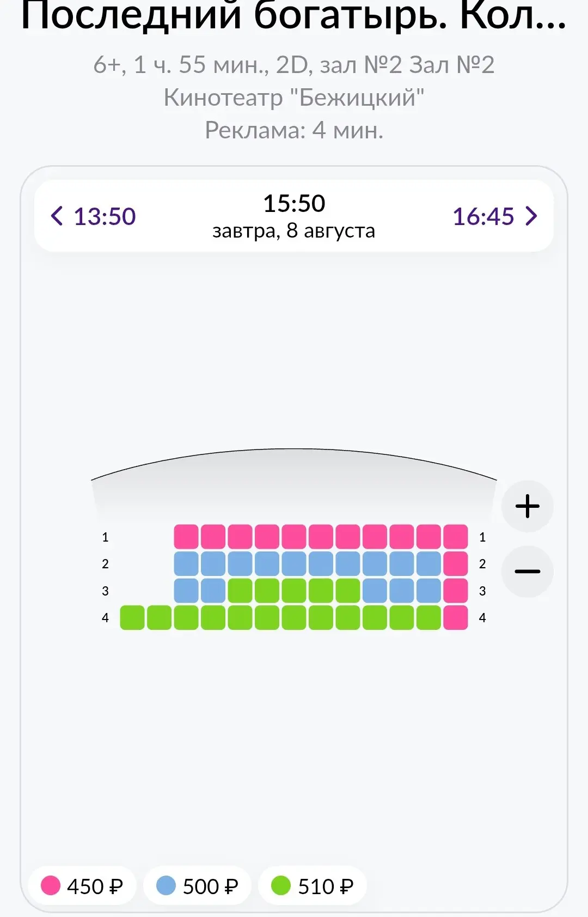This screenshot has width=588, height=917.
Task: Tap the current showtime 15:50 label
Action: (x=294, y=203)
